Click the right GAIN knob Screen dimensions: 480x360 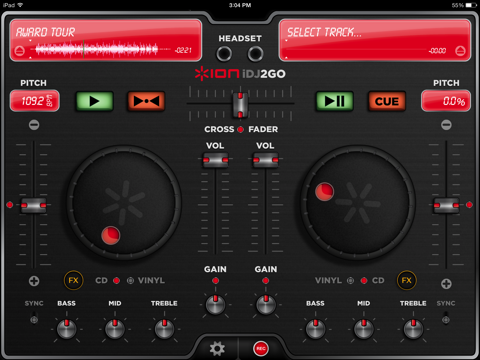click(x=266, y=305)
